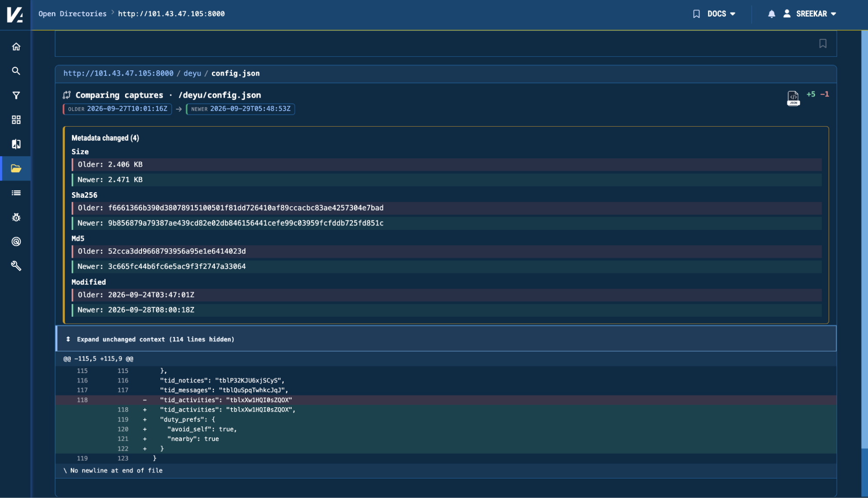868x498 pixels.
Task: Click the user profile avatar icon
Action: coord(787,13)
